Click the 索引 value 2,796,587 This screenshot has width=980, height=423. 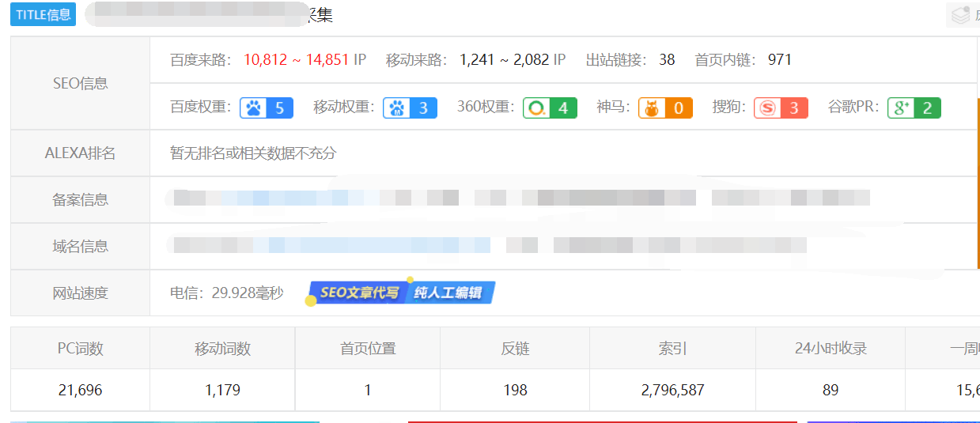[672, 390]
